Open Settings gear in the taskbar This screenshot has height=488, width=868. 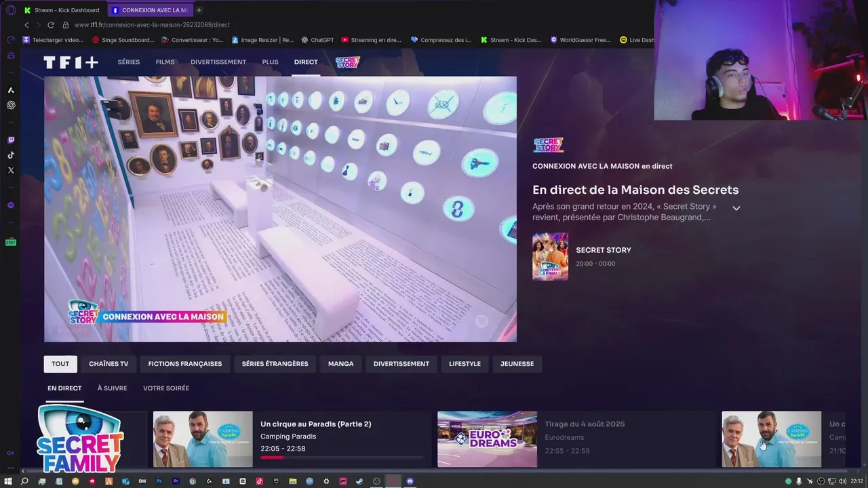[326, 481]
